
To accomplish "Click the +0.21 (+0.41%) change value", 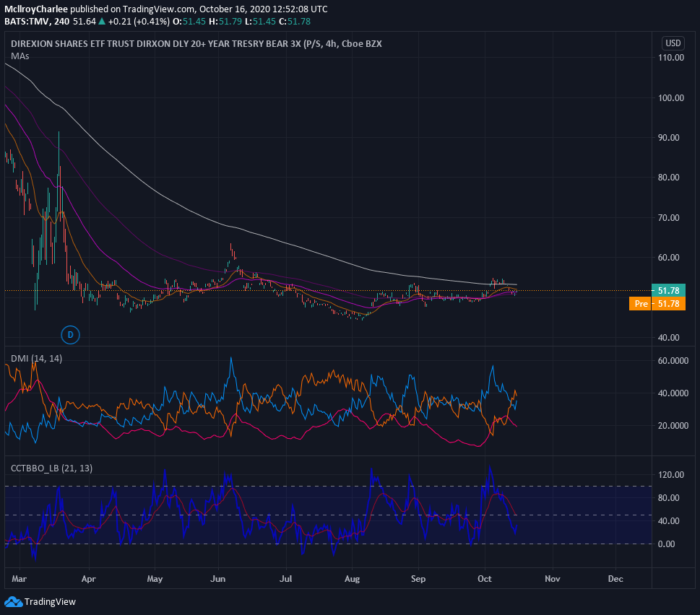I will point(139,22).
